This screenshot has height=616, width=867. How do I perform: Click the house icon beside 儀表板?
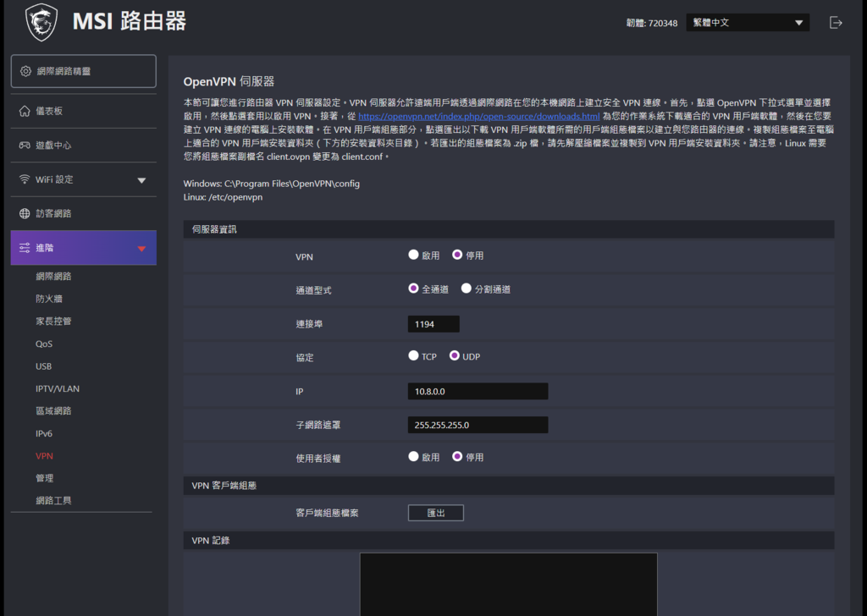click(25, 111)
